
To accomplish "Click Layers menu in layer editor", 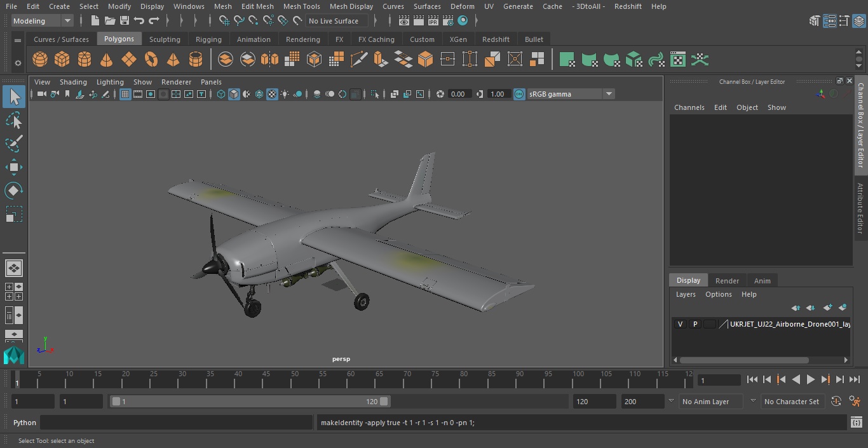I will (685, 294).
